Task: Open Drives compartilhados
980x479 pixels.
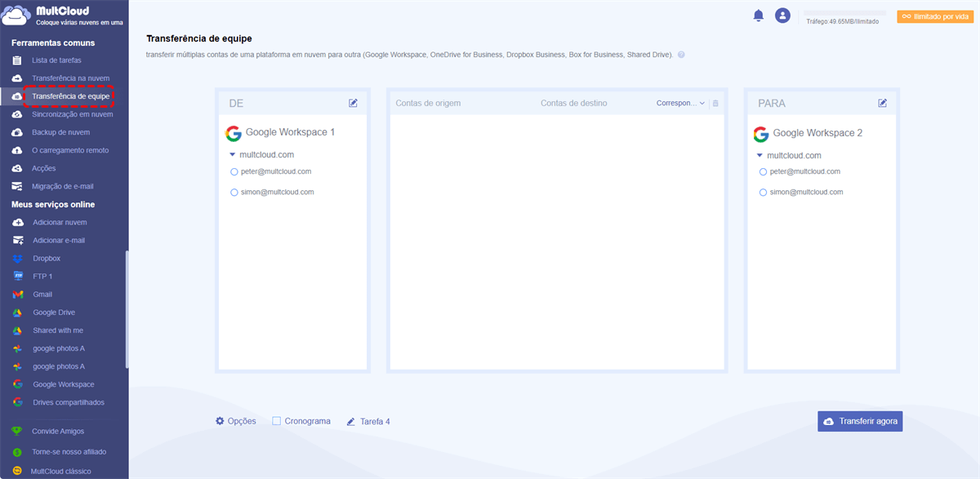Action: (x=69, y=402)
